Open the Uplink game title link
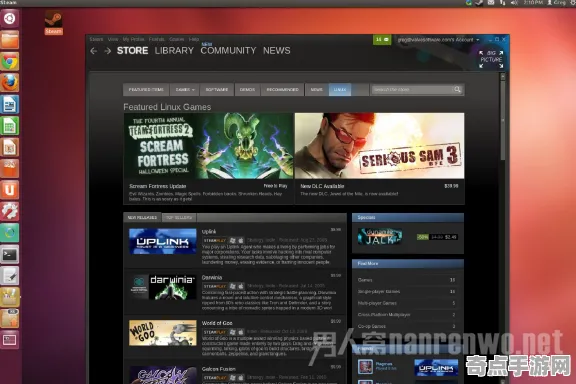This screenshot has width=576, height=384. [209, 232]
